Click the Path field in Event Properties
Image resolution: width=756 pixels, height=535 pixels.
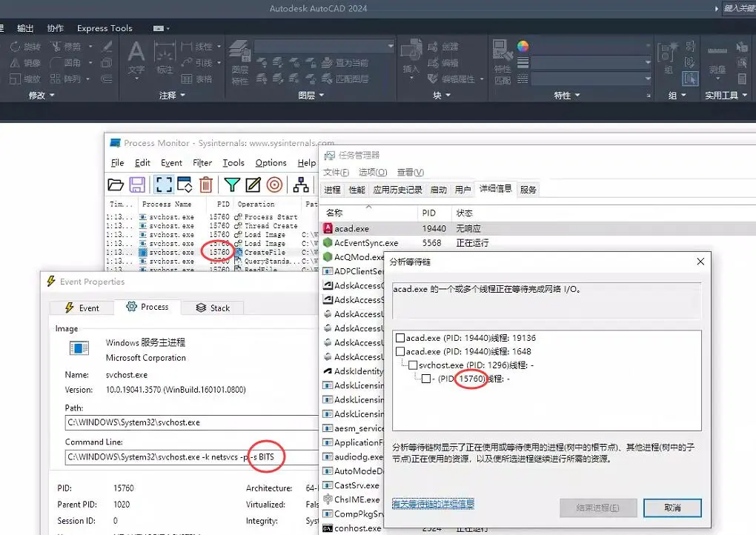pos(193,422)
